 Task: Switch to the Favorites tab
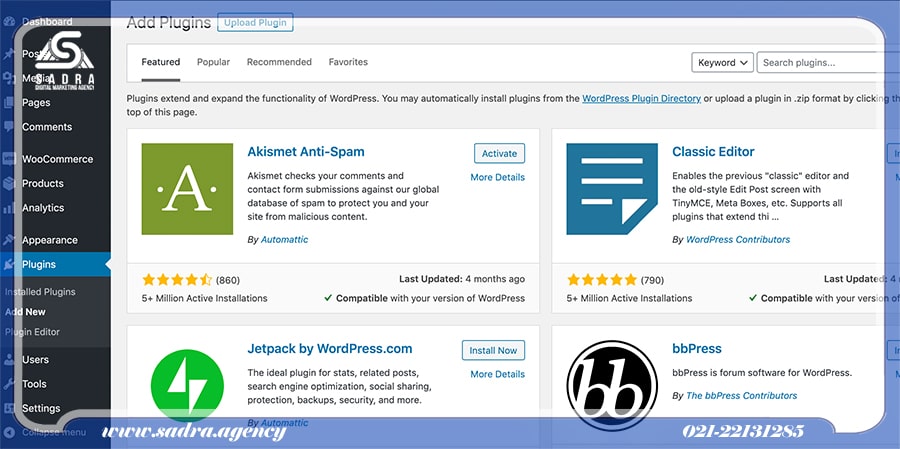coord(348,62)
